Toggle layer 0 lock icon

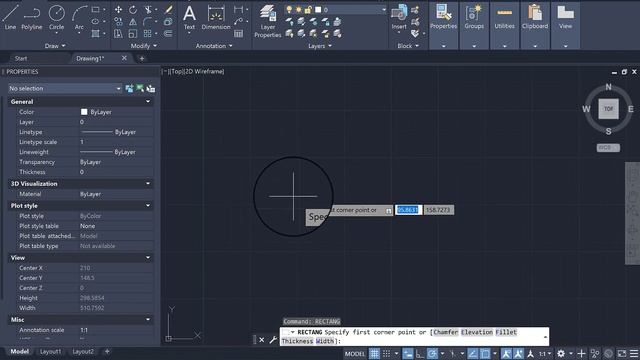click(308, 9)
